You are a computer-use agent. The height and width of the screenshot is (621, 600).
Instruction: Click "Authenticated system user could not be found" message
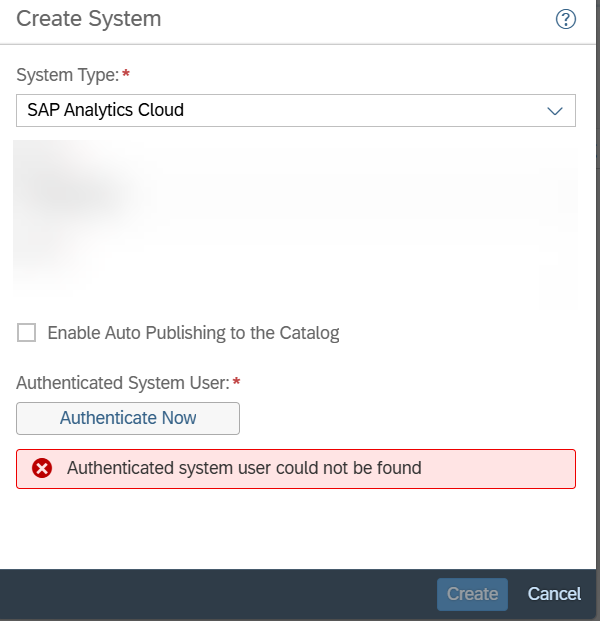244,468
